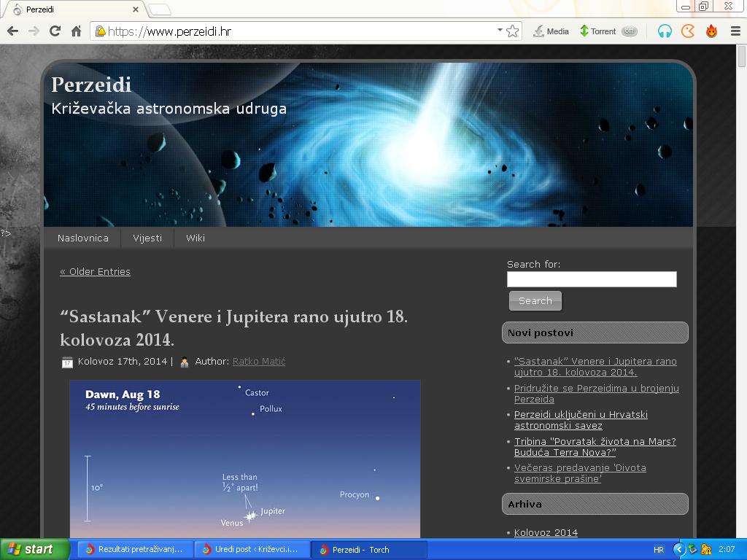
Task: Open the Vijesti menu item
Action: click(147, 238)
